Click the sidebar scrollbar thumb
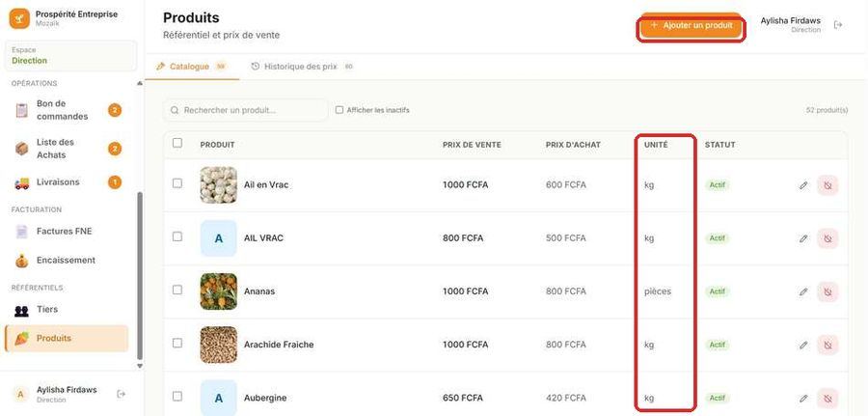This screenshot has width=868, height=416. point(140,276)
